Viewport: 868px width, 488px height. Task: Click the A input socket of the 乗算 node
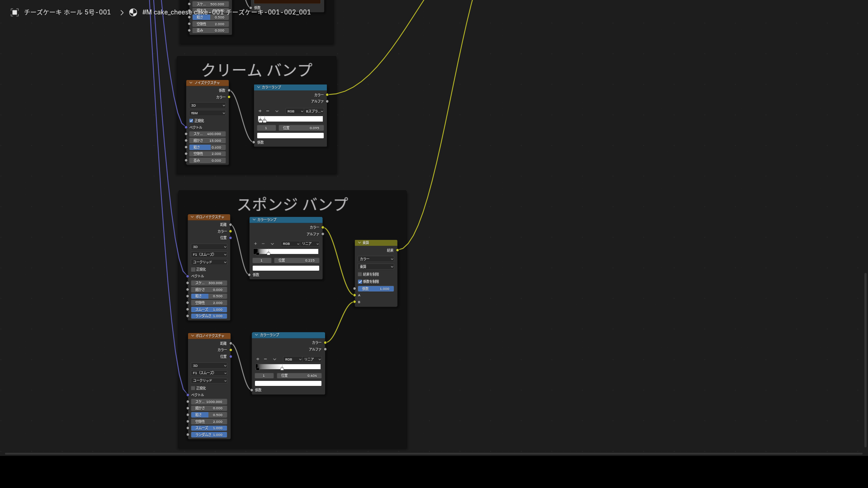(355, 295)
